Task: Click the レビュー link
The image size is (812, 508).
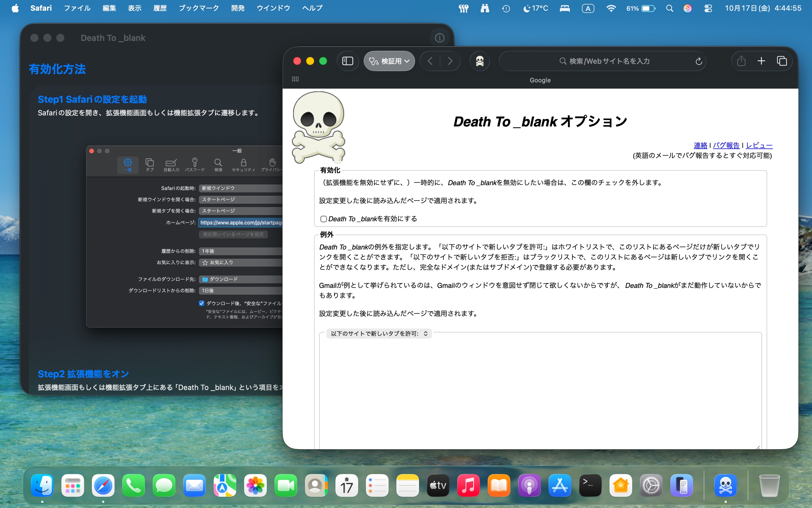Action: [x=759, y=145]
